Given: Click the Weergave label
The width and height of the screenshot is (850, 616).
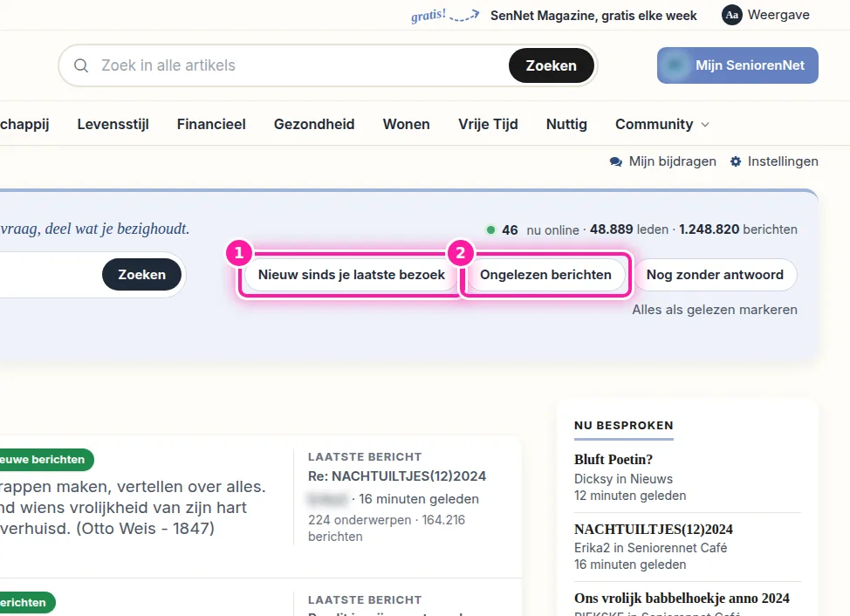Looking at the screenshot, I should [x=778, y=15].
